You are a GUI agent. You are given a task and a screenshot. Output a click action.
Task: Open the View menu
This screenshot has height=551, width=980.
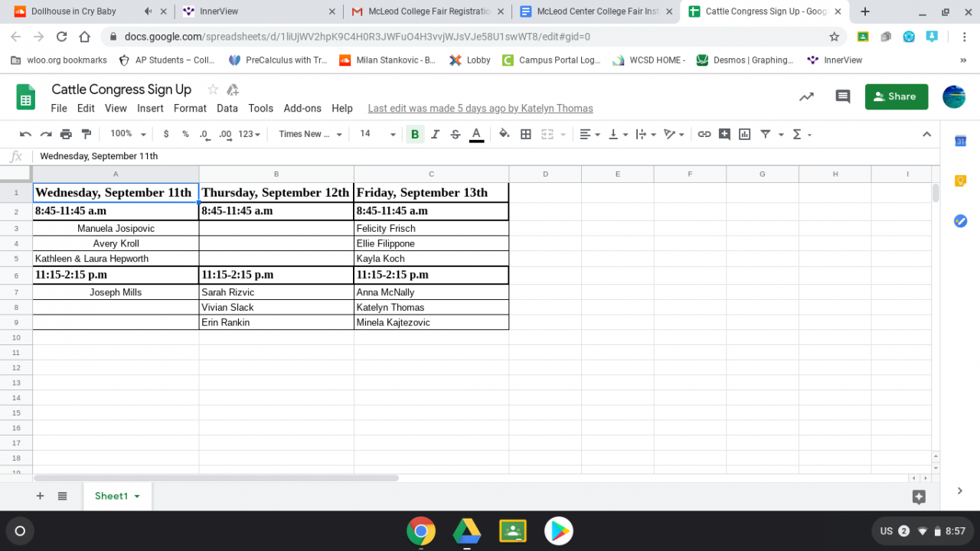click(116, 108)
